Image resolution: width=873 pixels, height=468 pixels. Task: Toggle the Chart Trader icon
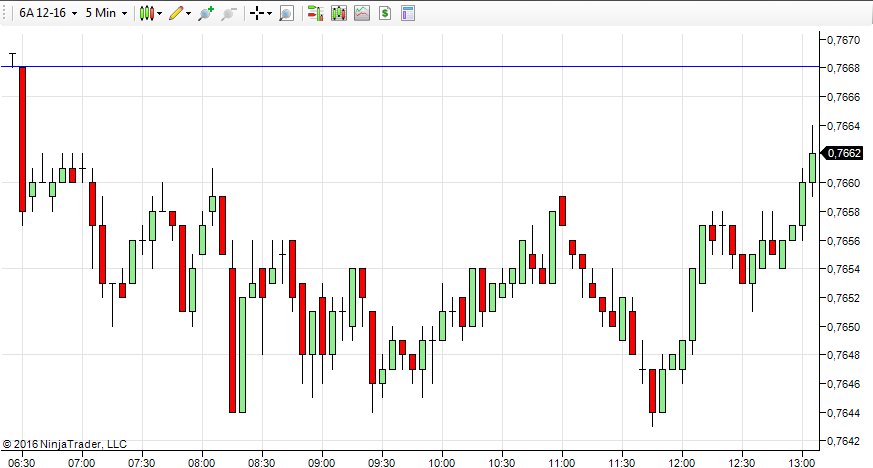316,13
